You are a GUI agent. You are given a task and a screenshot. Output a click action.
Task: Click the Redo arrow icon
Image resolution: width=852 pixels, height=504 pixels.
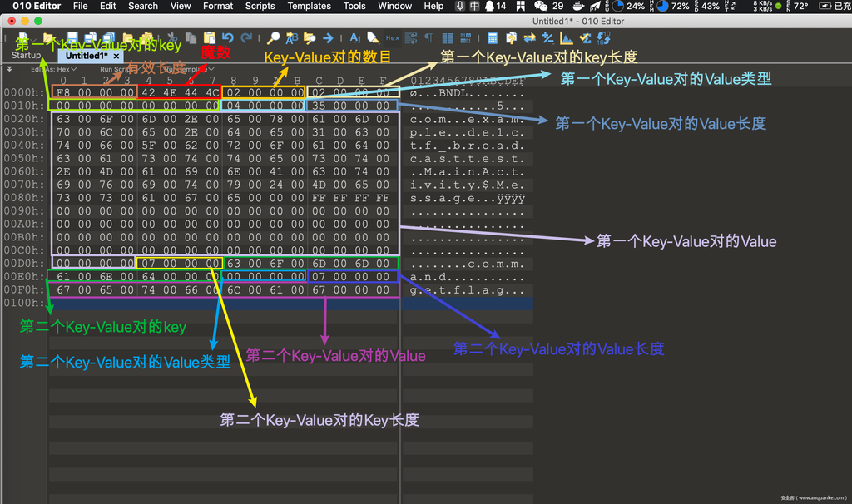tap(246, 38)
